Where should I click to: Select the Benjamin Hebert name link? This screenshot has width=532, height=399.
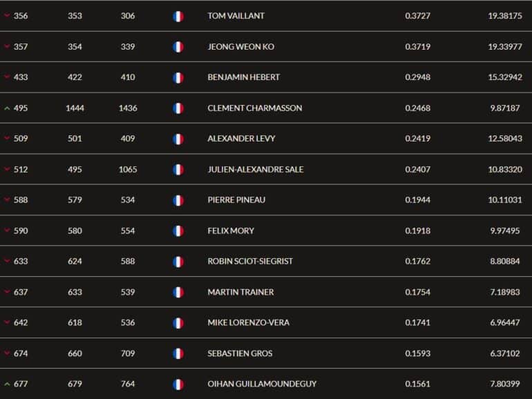244,77
